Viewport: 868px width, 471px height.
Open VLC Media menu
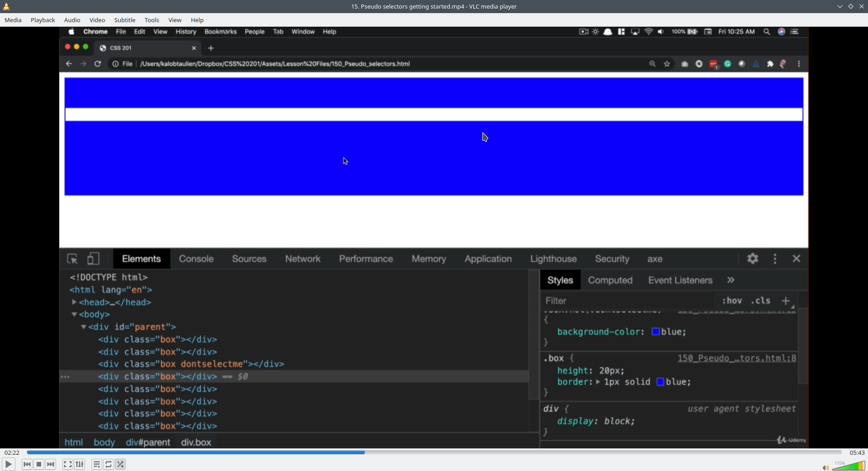point(13,20)
